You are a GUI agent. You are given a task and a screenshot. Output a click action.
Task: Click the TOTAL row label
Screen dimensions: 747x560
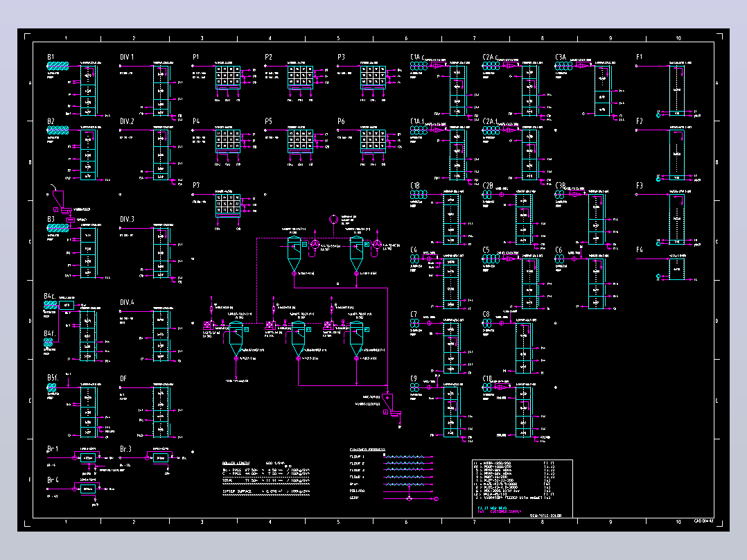tap(227, 480)
